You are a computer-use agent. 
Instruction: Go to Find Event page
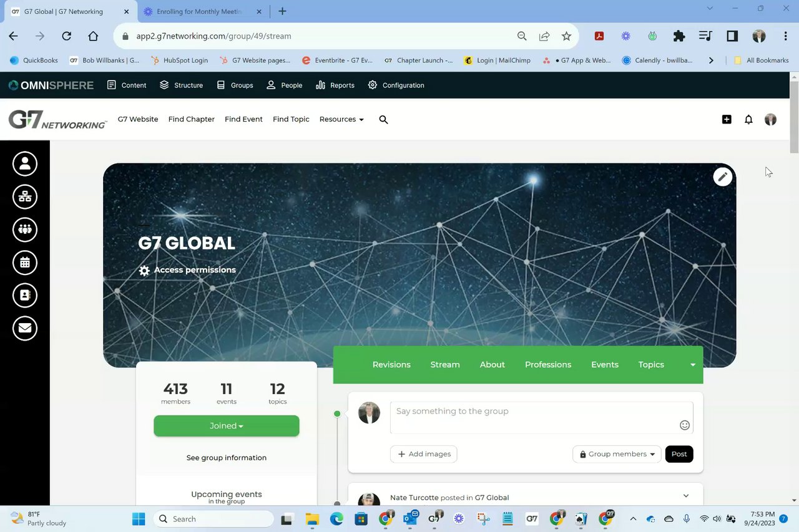[243, 119]
